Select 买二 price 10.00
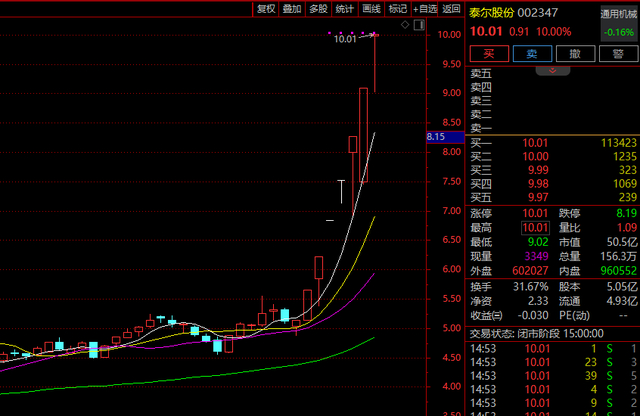The width and height of the screenshot is (640, 416). pyautogui.click(x=535, y=156)
